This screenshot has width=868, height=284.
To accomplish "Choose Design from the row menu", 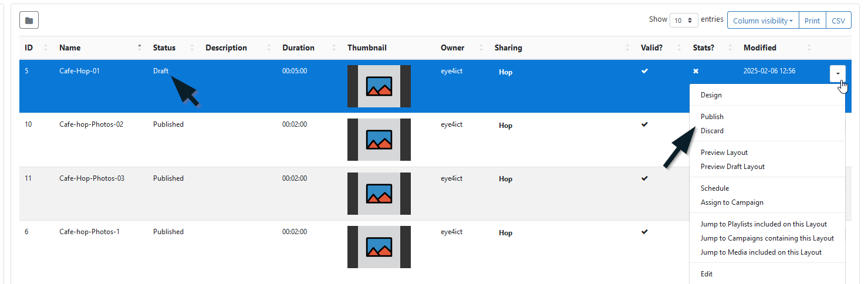I will click(x=711, y=95).
